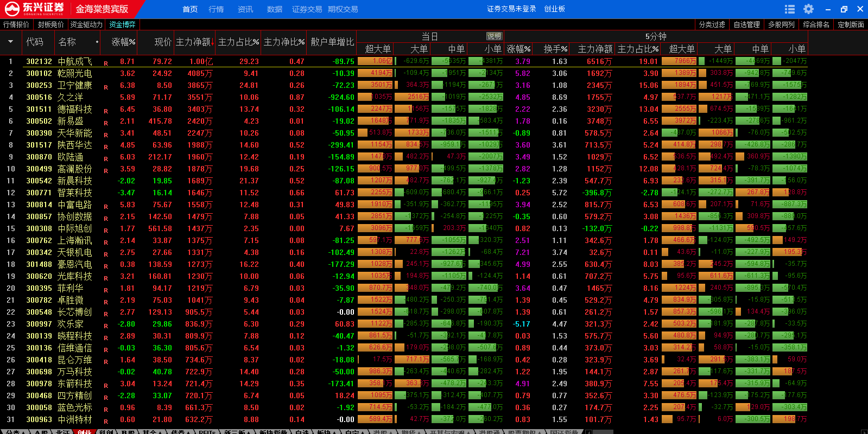Select the 封板竞价 tab

[50, 24]
